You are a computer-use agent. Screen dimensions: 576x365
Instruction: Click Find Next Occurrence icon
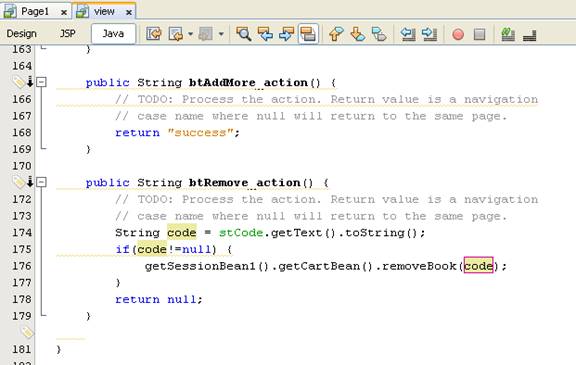point(287,34)
